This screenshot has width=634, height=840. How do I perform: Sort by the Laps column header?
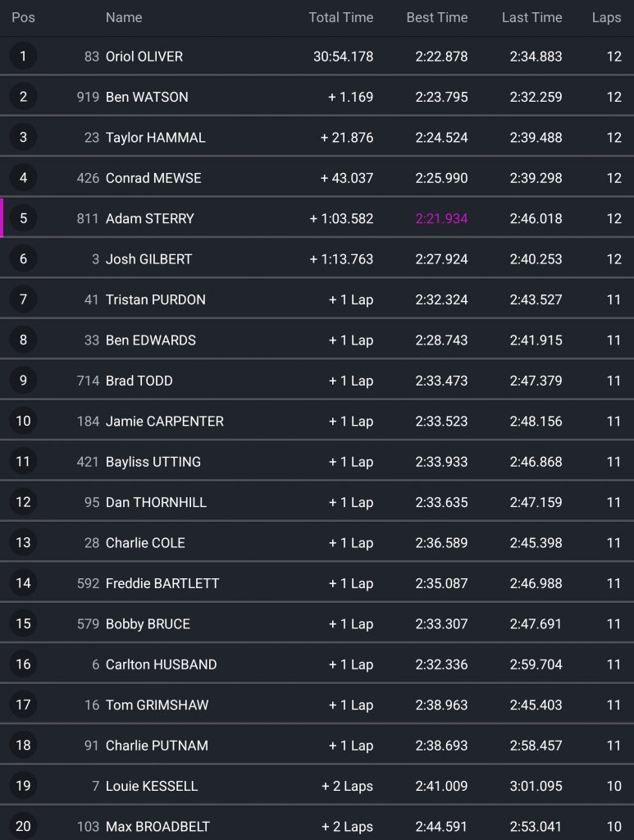pyautogui.click(x=606, y=17)
